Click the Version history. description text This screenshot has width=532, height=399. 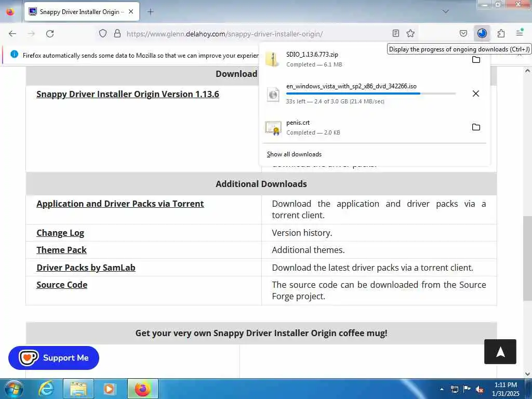click(x=302, y=233)
